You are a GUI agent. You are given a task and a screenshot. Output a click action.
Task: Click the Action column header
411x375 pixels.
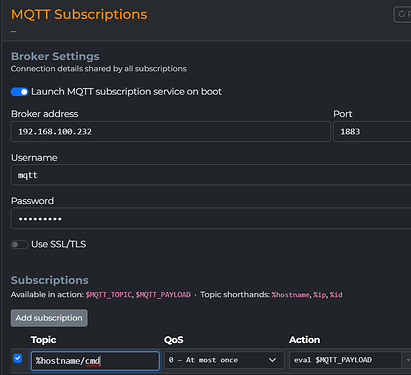(305, 340)
